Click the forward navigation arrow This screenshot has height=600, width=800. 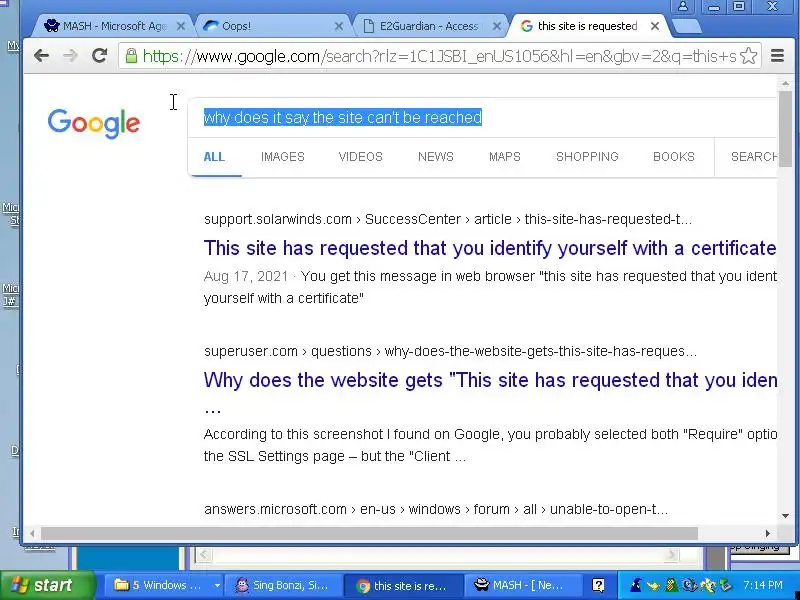[x=70, y=56]
